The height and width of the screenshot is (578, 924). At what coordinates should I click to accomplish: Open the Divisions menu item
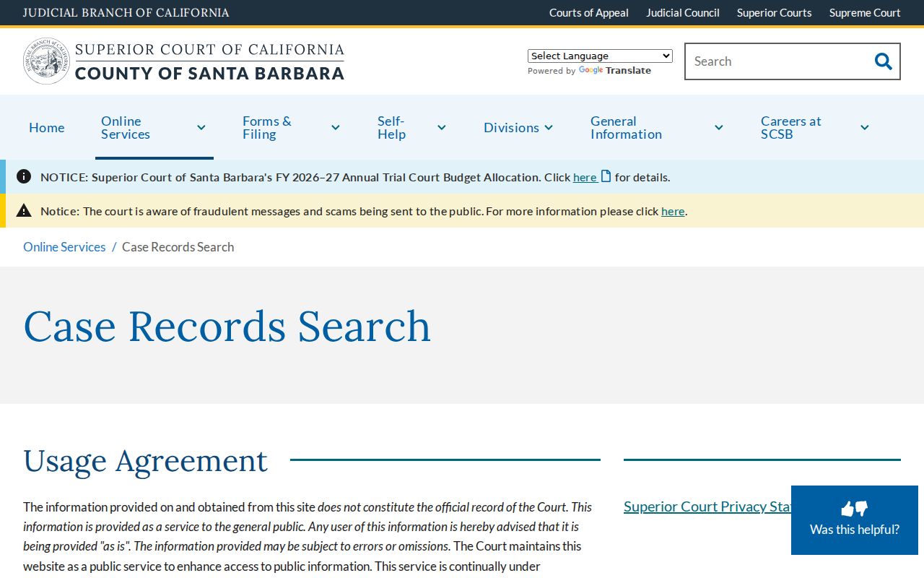pyautogui.click(x=511, y=127)
